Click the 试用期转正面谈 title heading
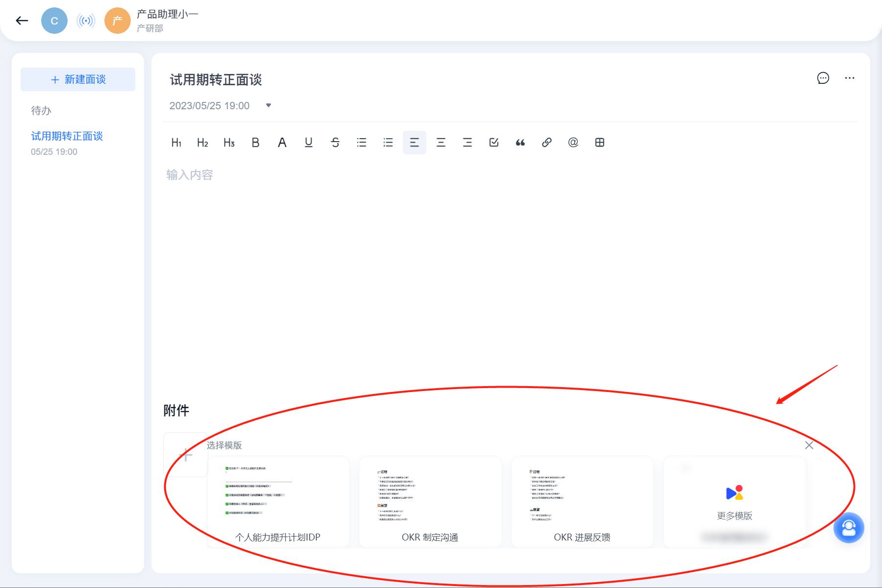This screenshot has height=588, width=882. coord(216,80)
